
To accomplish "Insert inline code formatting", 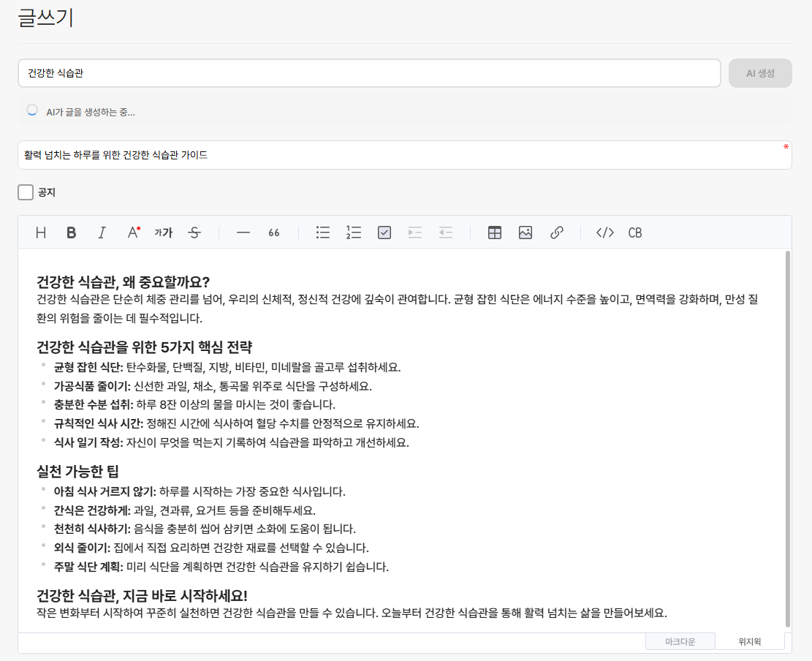I will click(x=605, y=233).
